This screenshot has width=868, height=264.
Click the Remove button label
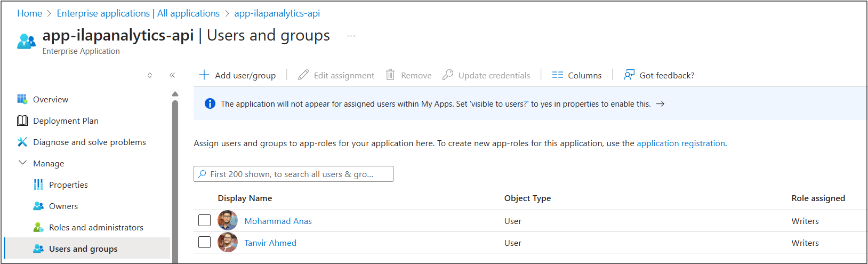tap(416, 75)
